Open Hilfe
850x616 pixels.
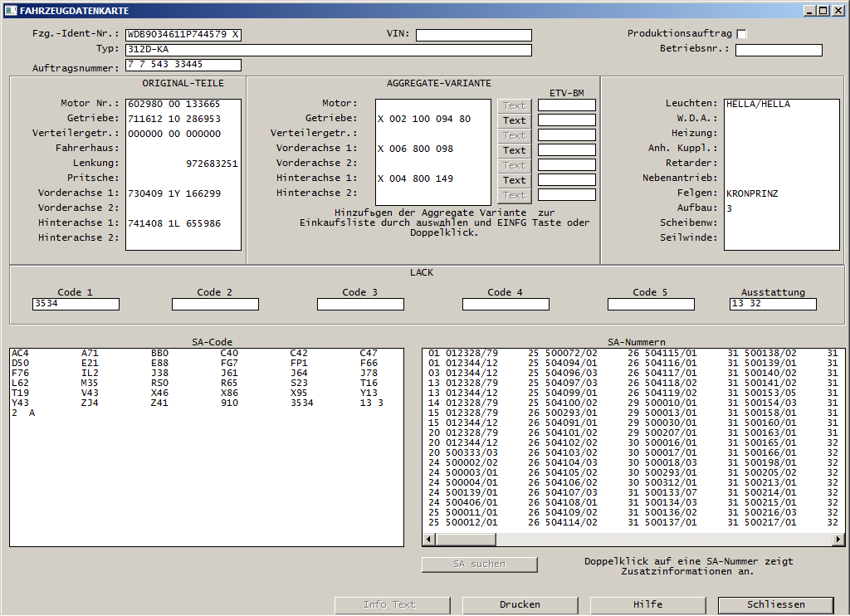(x=647, y=604)
